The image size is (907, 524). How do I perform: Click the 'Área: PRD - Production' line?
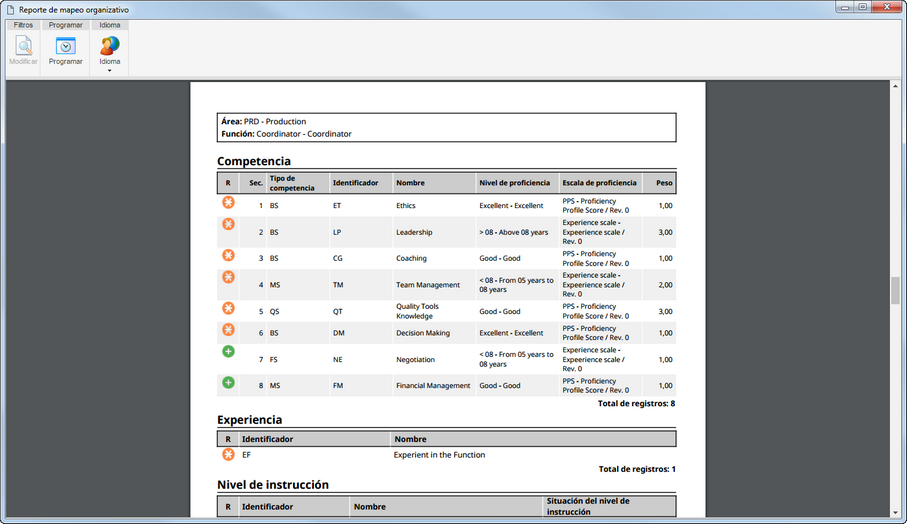pos(264,121)
